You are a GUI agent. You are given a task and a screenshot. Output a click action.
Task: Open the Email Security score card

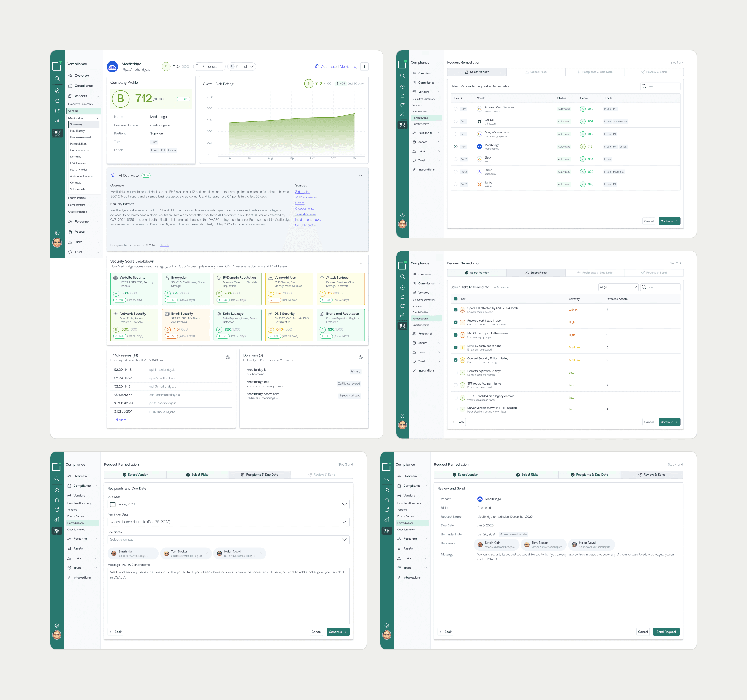tap(186, 325)
